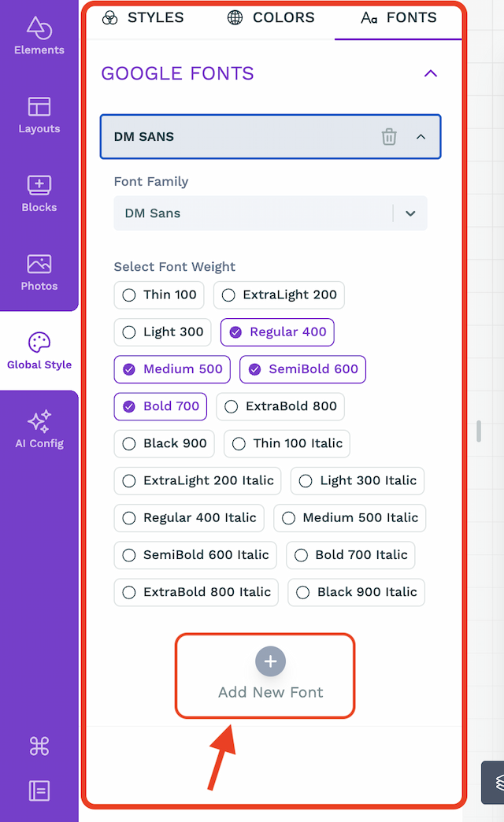504x822 pixels.
Task: Uncheck the Regular 400 font weight
Action: (277, 332)
